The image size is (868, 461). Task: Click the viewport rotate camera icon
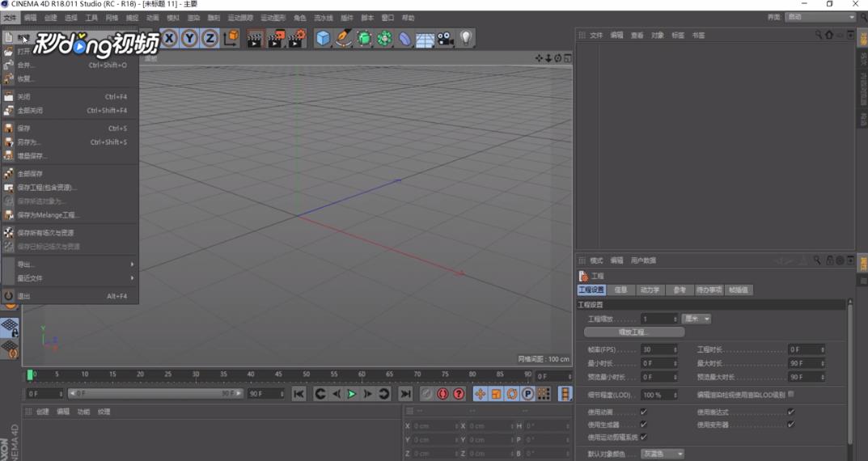pos(558,58)
